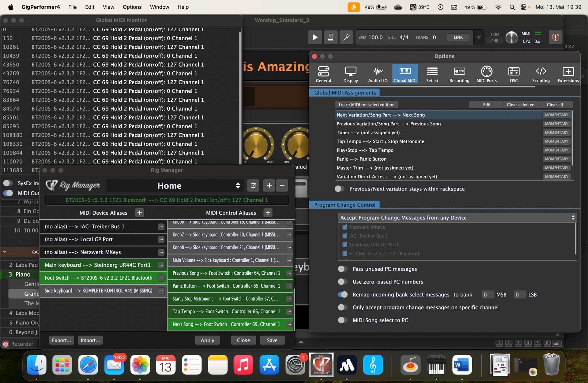588x383 pixels.
Task: Open the Home rig selector dropdown
Action: pyautogui.click(x=175, y=186)
